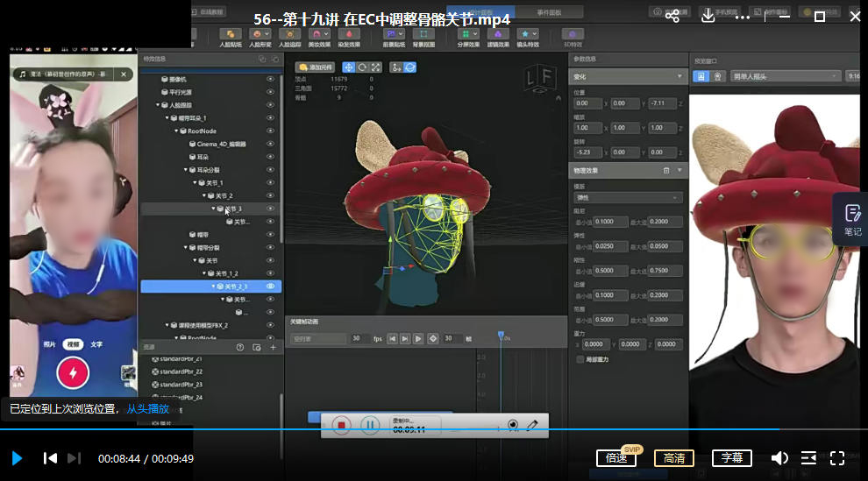Toggle visibility eye for 关节_2_3 node
This screenshot has height=481, width=868.
[270, 286]
